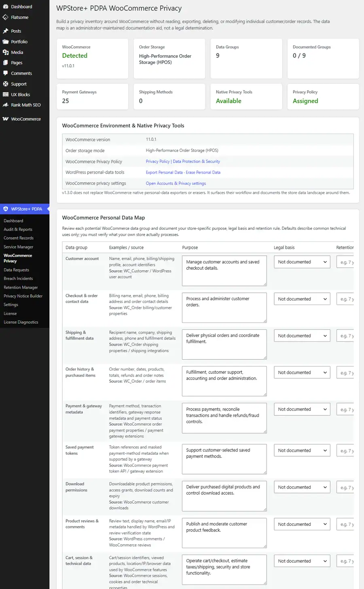
Task: Click the Dashboard gauge icon in the sidebar
Action: [6, 6]
